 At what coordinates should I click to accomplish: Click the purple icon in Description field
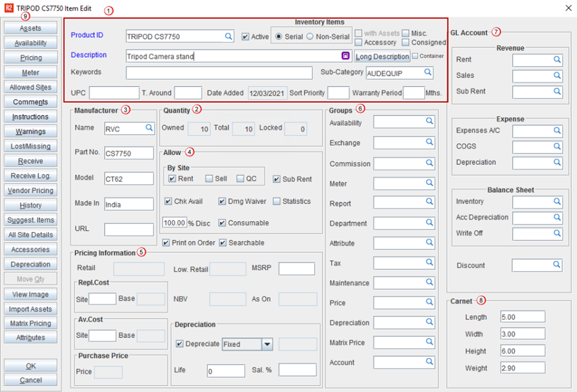345,56
